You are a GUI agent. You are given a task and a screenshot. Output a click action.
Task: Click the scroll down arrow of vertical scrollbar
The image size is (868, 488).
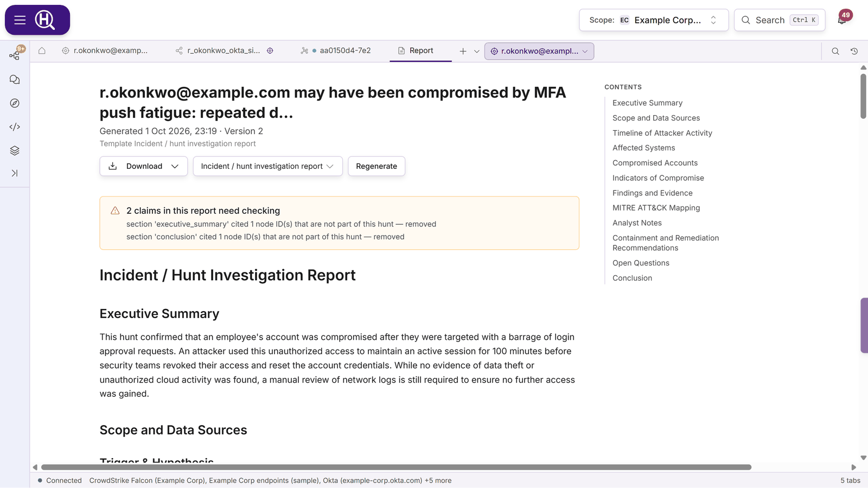coord(863,458)
